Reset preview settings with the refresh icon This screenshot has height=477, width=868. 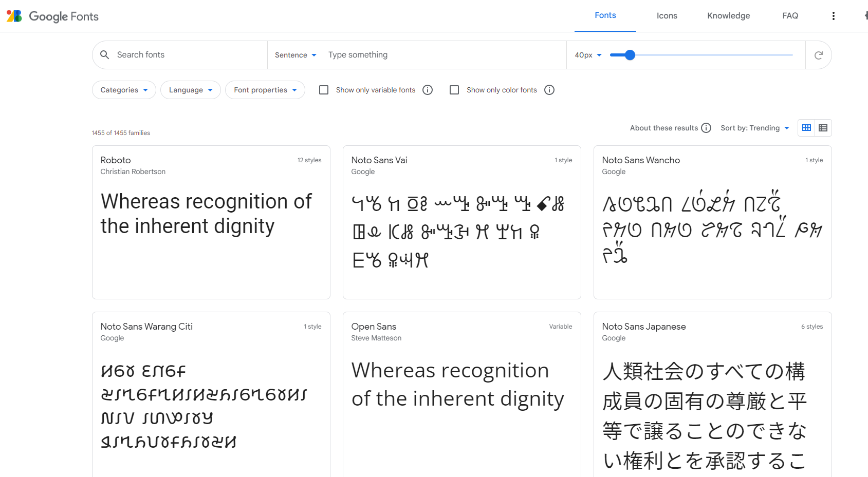pos(818,55)
